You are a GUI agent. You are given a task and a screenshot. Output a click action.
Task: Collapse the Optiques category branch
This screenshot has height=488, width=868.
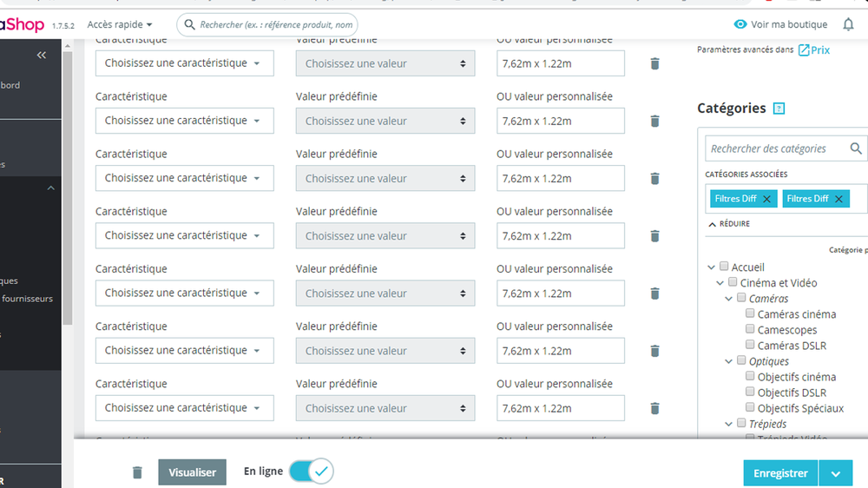pos(729,361)
